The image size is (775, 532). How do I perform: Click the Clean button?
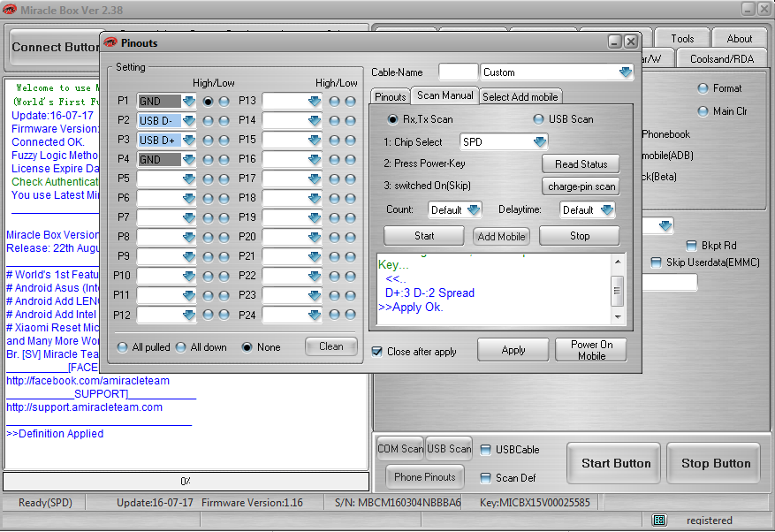331,346
